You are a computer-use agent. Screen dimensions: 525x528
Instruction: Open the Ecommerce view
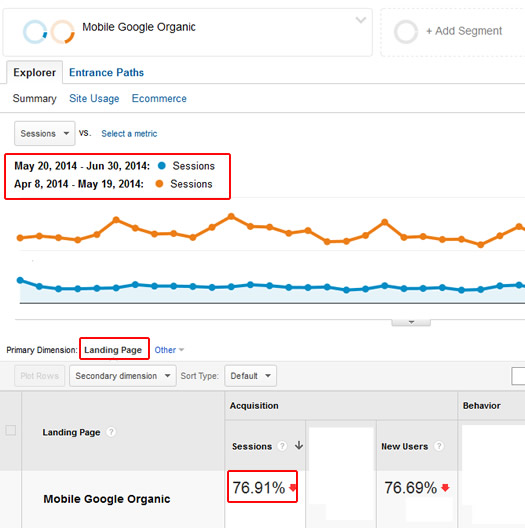click(159, 99)
